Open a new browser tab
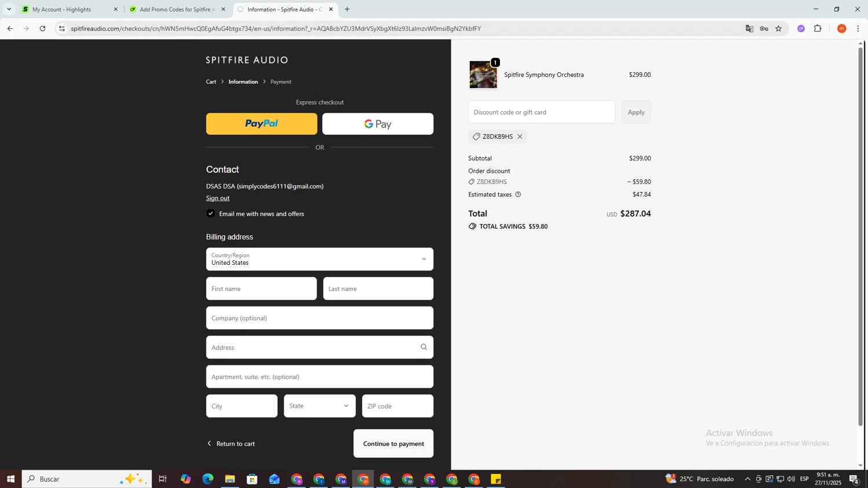This screenshot has height=488, width=868. 347,9
